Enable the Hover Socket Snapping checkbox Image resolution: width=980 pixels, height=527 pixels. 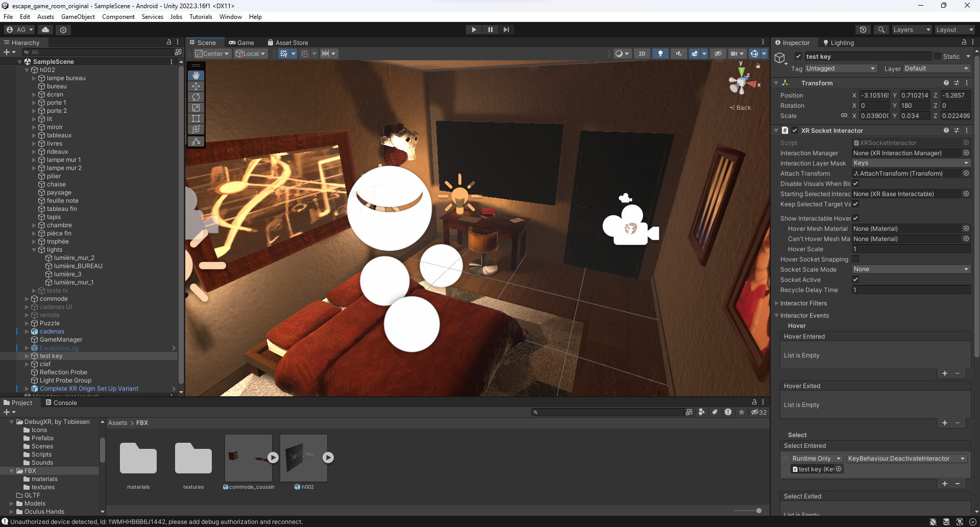pyautogui.click(x=855, y=259)
